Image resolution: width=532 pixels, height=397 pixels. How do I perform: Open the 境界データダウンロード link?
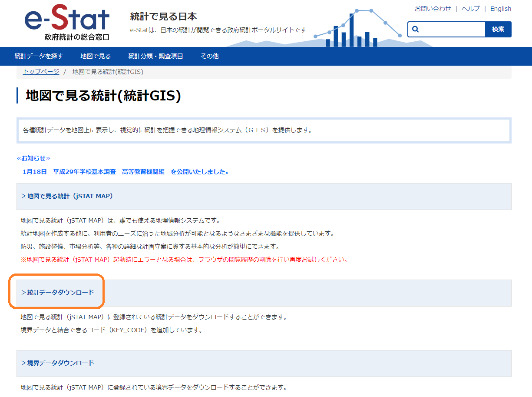tap(58, 363)
